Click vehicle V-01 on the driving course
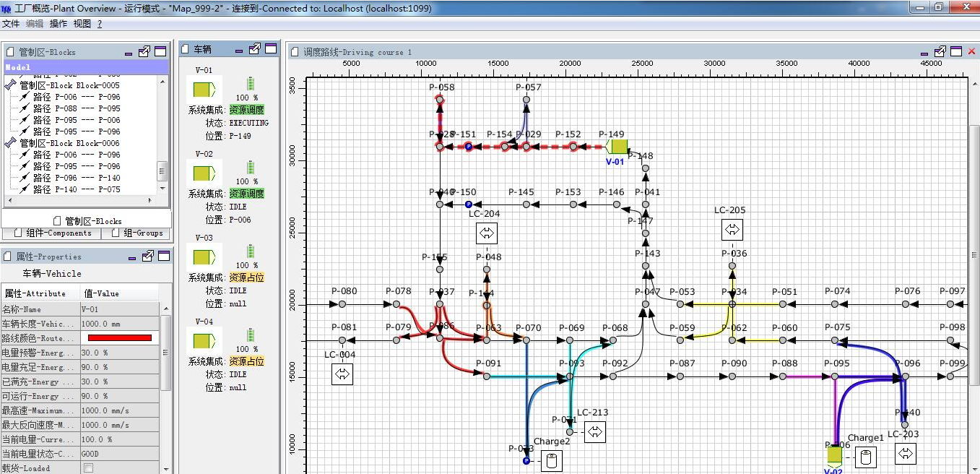 (616, 147)
